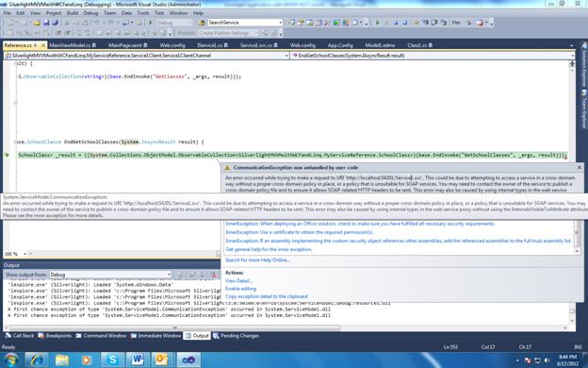This screenshot has height=368, width=588.
Task: Switch to the Service1.svc.cs tab
Action: [x=259, y=45]
